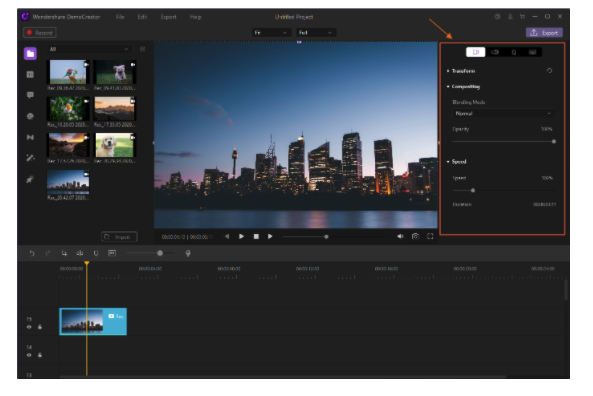593x396 pixels.
Task: Select the Crop tool in timeline toolbar
Action: pyautogui.click(x=64, y=253)
